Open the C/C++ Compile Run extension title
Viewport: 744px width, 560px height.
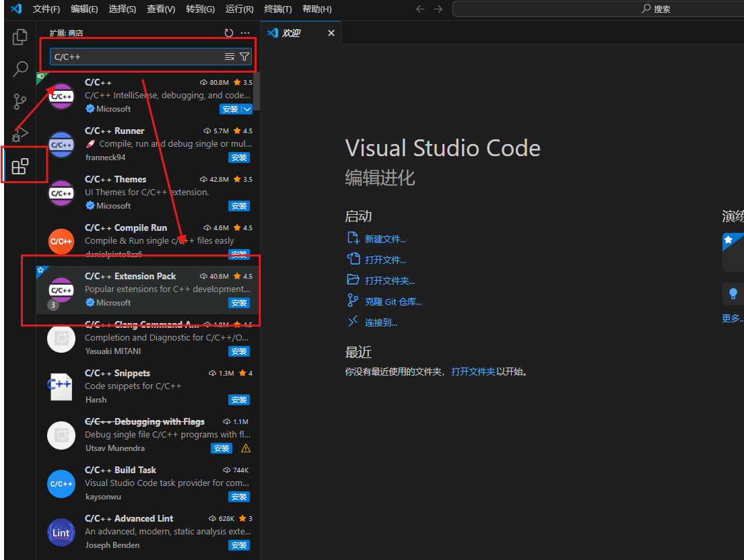(x=126, y=228)
